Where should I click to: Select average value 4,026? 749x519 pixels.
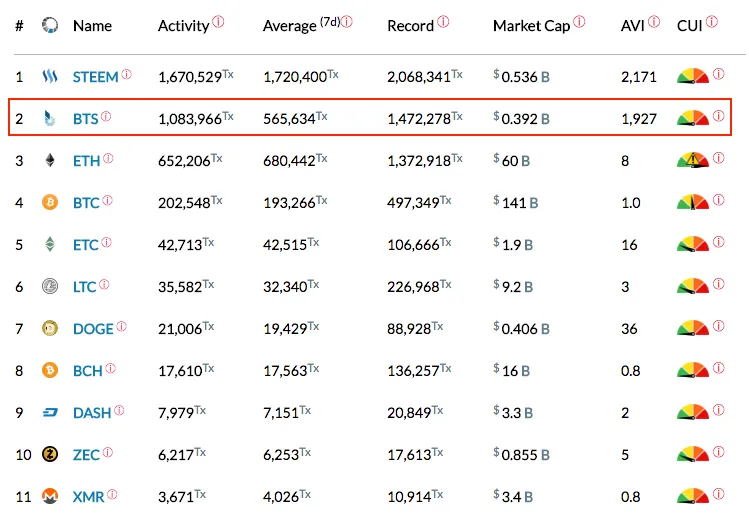coord(281,497)
